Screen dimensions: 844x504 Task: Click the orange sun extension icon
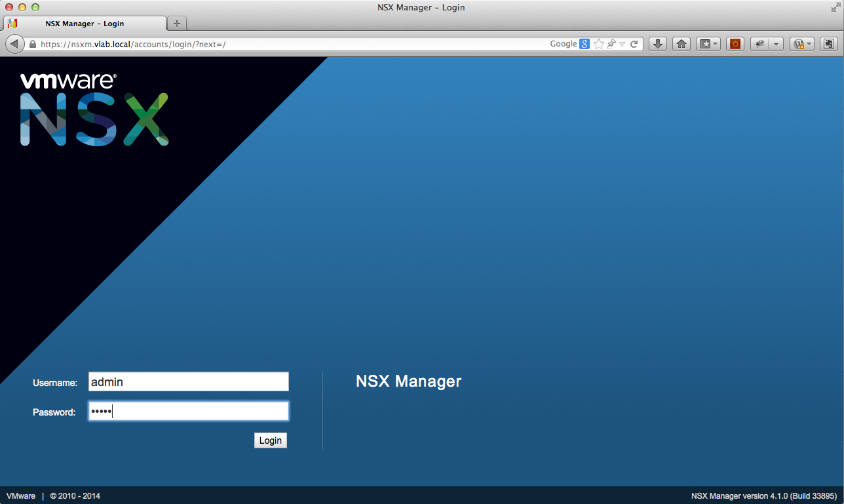coord(735,44)
